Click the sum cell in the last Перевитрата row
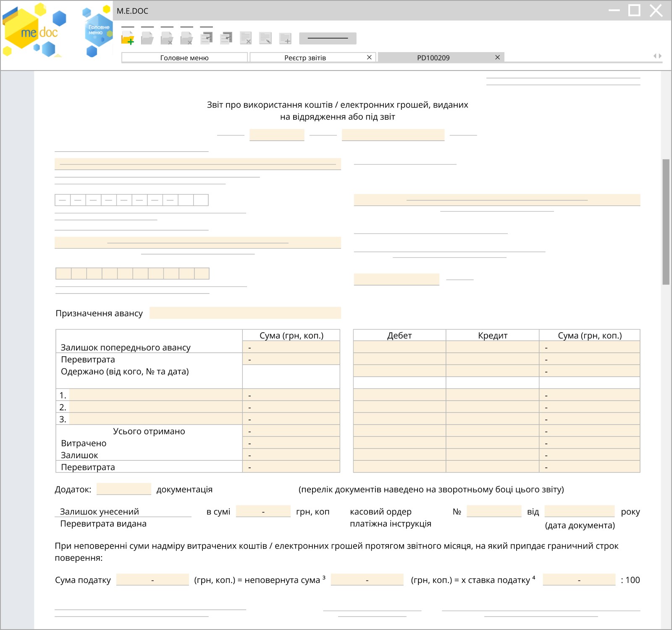Screen dimensions: 672x630 click(x=291, y=467)
